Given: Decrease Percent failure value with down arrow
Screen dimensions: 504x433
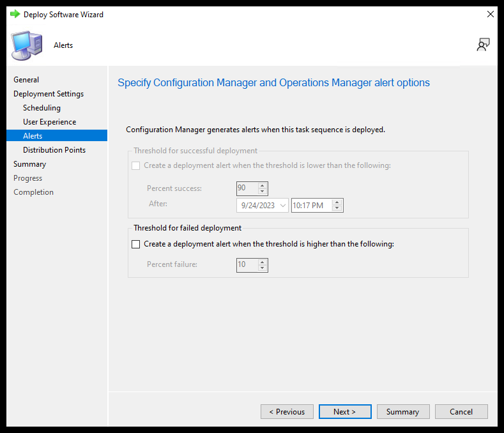Looking at the screenshot, I should pyautogui.click(x=263, y=268).
